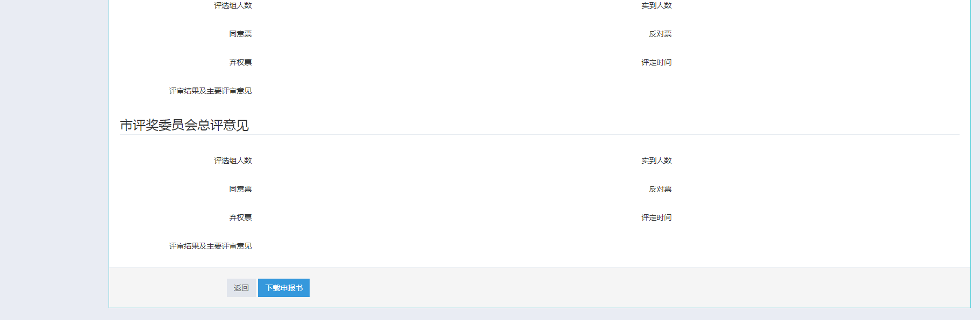Click 评选组人数 label under 市评奖委员会总评意见
This screenshot has width=980, height=320.
(x=233, y=161)
